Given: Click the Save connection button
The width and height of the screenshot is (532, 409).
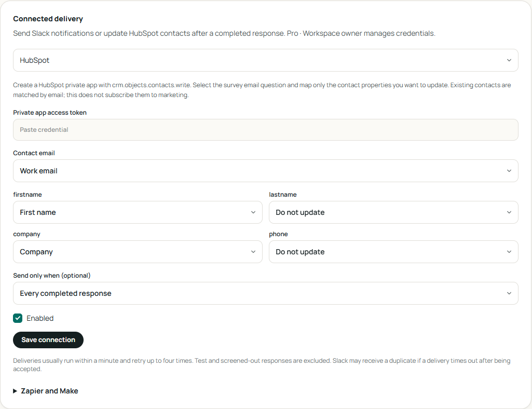Looking at the screenshot, I should coord(48,340).
